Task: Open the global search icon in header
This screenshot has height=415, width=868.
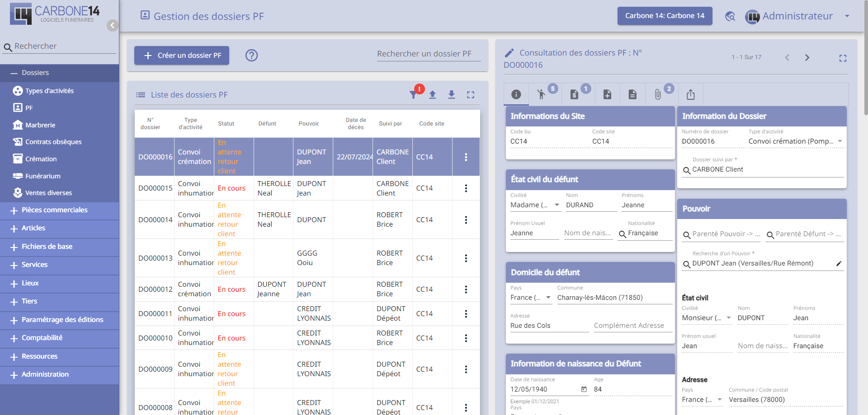Action: click(730, 17)
